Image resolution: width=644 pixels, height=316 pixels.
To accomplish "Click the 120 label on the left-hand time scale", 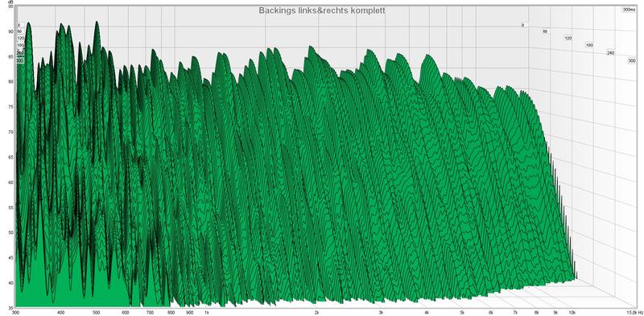I will click(21, 38).
